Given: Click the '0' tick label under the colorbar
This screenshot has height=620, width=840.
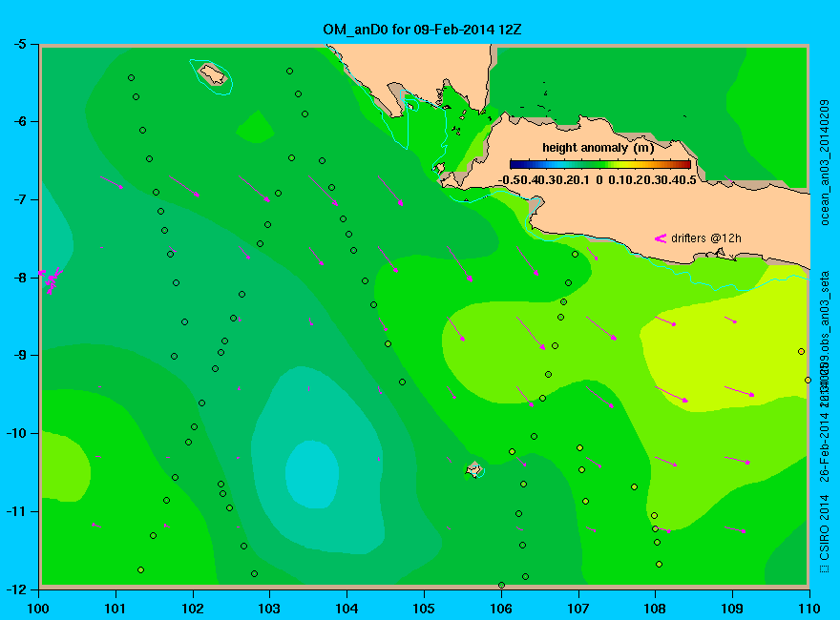Looking at the screenshot, I should [598, 180].
